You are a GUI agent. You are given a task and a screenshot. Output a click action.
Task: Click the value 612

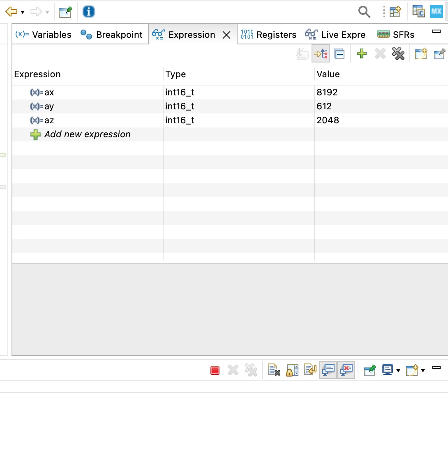(x=324, y=106)
